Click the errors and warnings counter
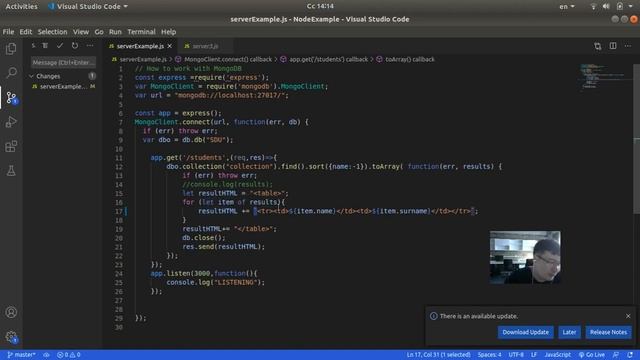640x360 pixels. (69, 355)
